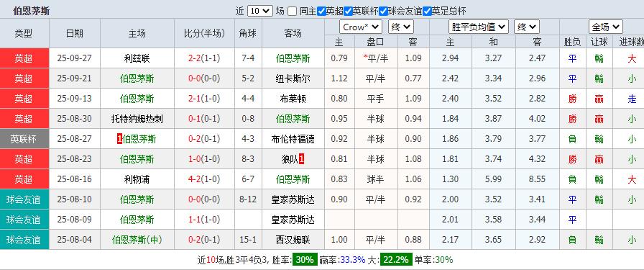This screenshot has width=644, height=270.
Task: Open the 终 dropdown next to Crow*
Action: pos(401,27)
